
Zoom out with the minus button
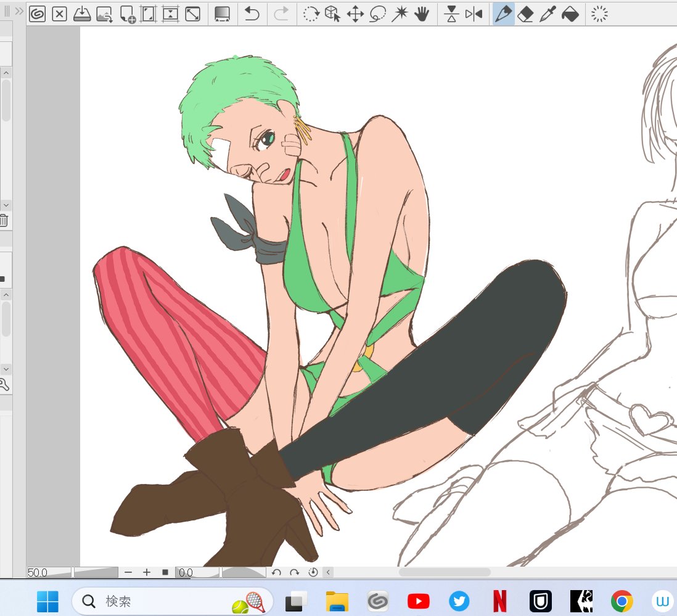(x=128, y=572)
